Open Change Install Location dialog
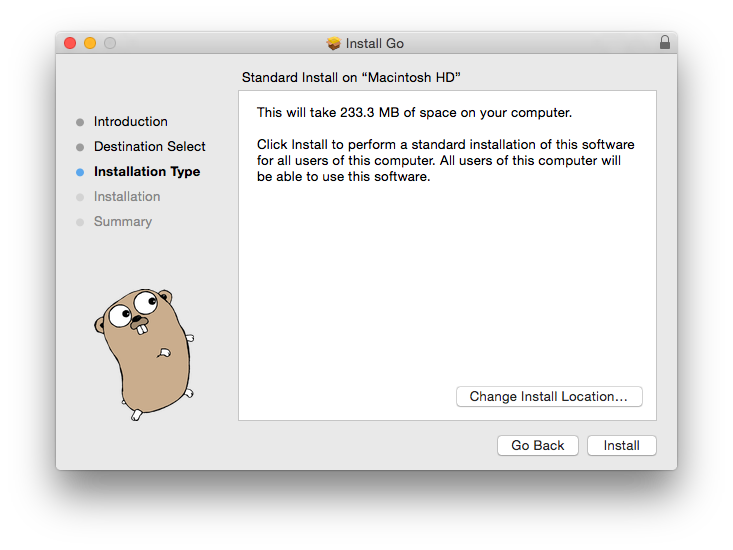The image size is (733, 550). (549, 396)
